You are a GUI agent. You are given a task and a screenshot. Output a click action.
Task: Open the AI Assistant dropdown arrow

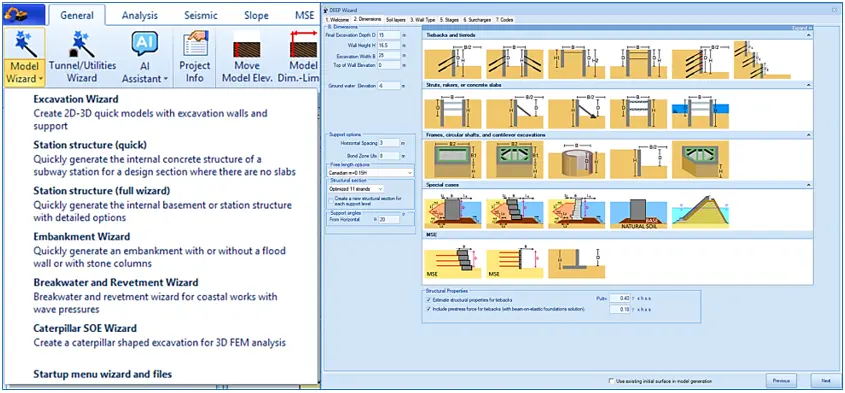(165, 79)
